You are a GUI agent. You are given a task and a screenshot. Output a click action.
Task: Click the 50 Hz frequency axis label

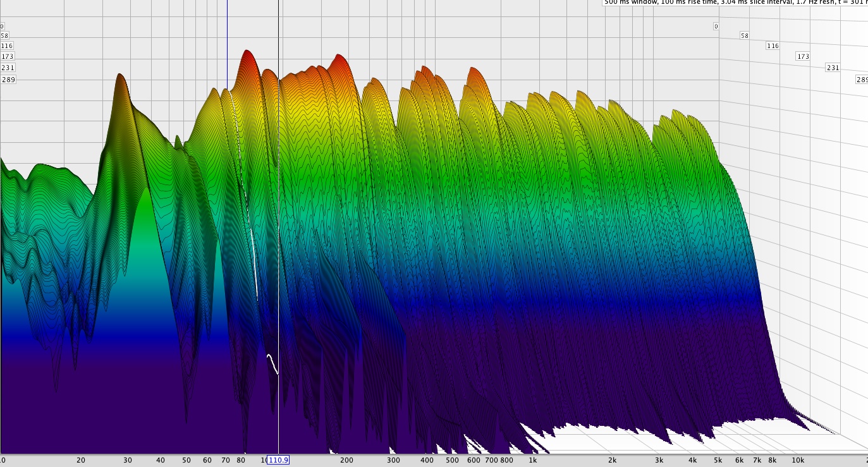point(186,460)
